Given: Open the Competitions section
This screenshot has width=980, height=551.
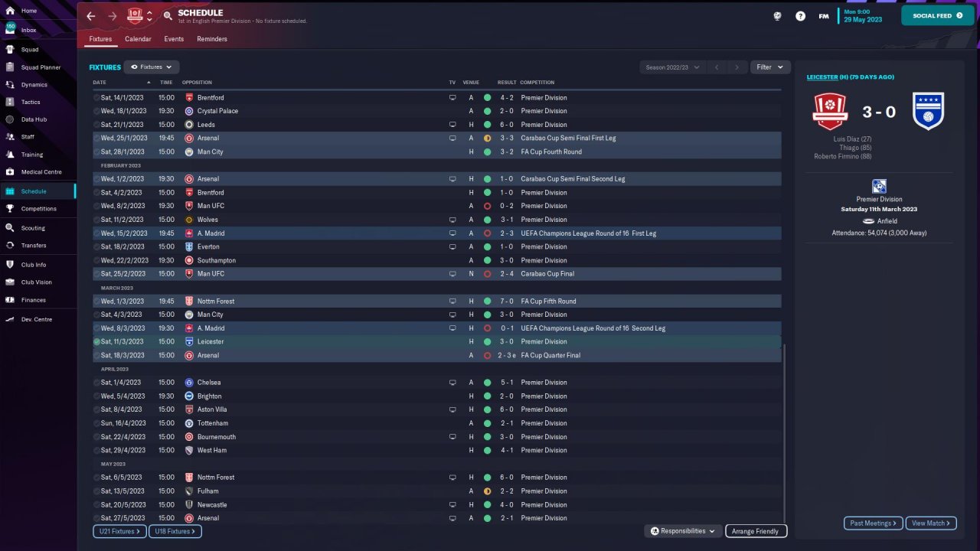Looking at the screenshot, I should coord(38,209).
